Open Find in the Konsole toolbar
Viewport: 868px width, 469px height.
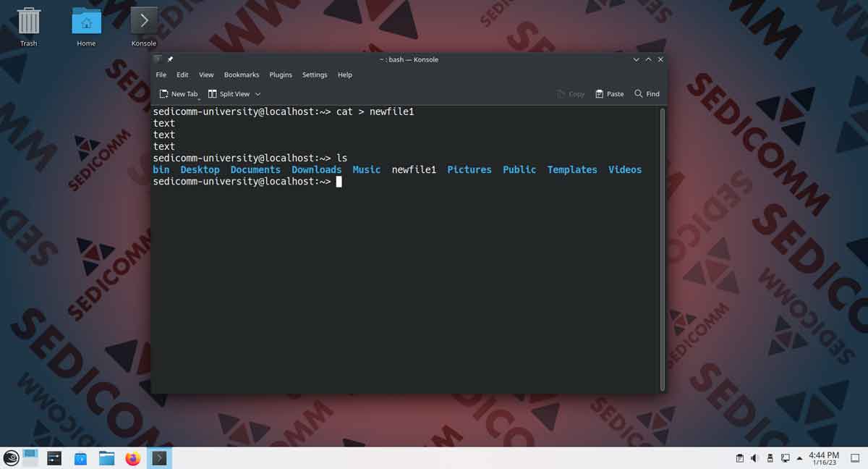coord(646,93)
